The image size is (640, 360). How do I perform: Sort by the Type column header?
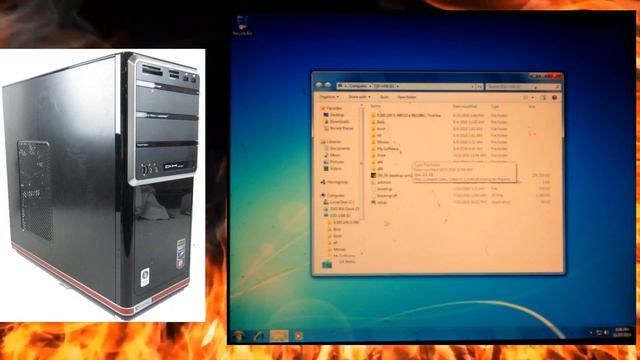495,106
